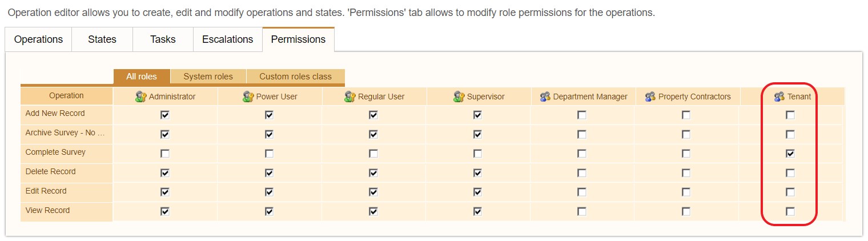Click the Regular User role icon
The width and height of the screenshot is (868, 241).
[350, 97]
